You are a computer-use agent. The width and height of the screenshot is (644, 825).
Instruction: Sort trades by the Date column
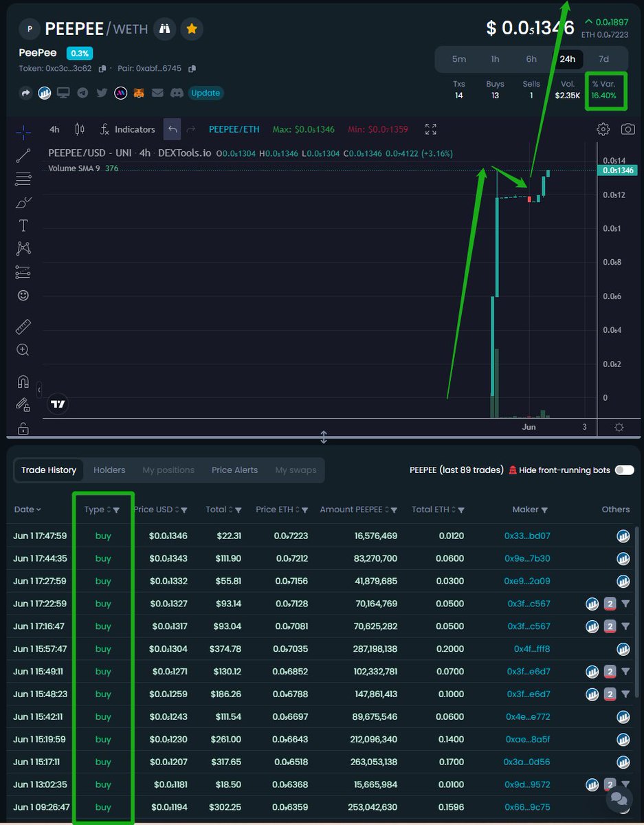pyautogui.click(x=27, y=509)
